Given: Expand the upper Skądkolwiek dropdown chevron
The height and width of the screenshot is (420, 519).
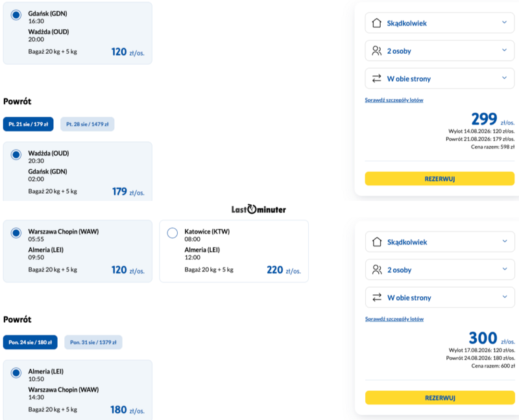Looking at the screenshot, I should (504, 23).
